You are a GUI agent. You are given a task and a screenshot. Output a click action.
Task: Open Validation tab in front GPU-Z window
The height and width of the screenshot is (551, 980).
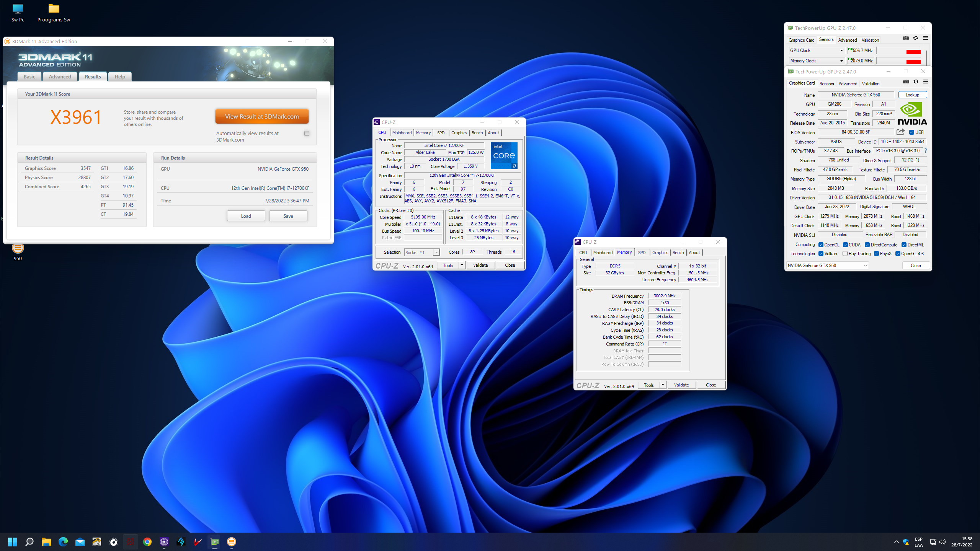click(871, 84)
